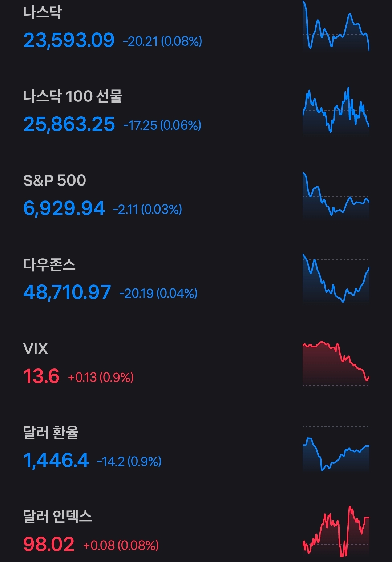Screen dimensions: 392x562
Task: Tap the 1,446.4 exchange rate value
Action: point(56,461)
